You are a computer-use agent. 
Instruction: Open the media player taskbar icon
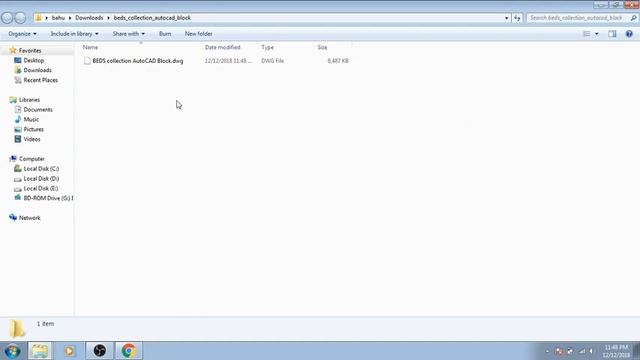69,351
